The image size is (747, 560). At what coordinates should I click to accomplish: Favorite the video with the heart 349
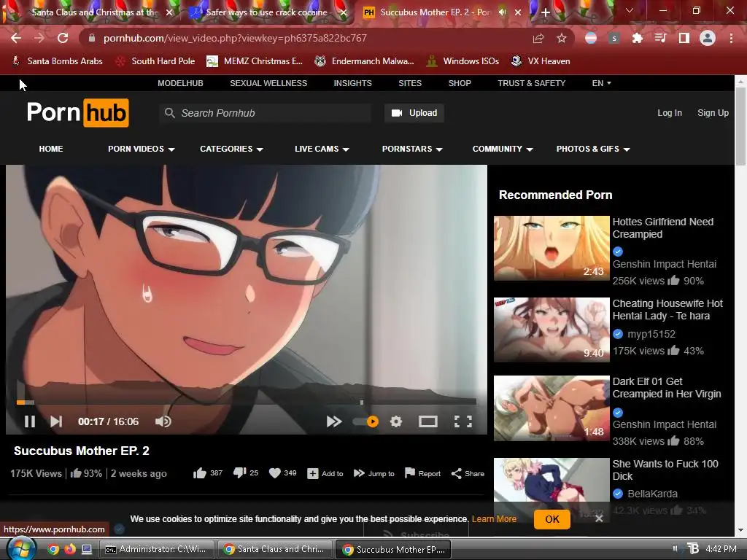(x=275, y=472)
